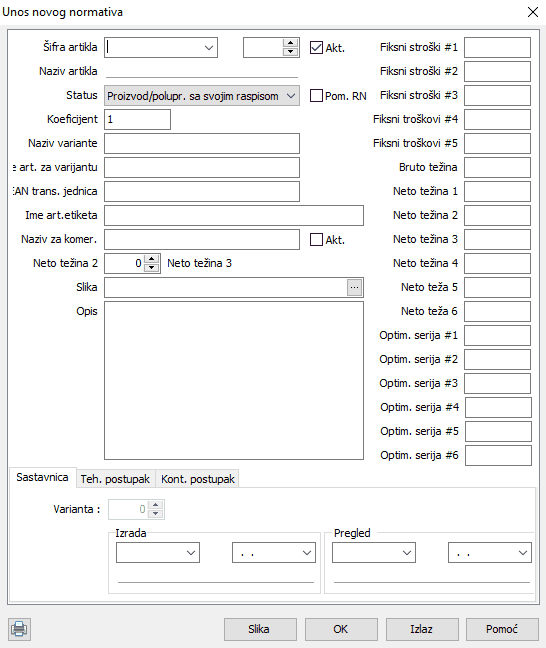Screen dimensions: 546x648
Task: Increase the Varianta spinner value
Action: (155, 505)
